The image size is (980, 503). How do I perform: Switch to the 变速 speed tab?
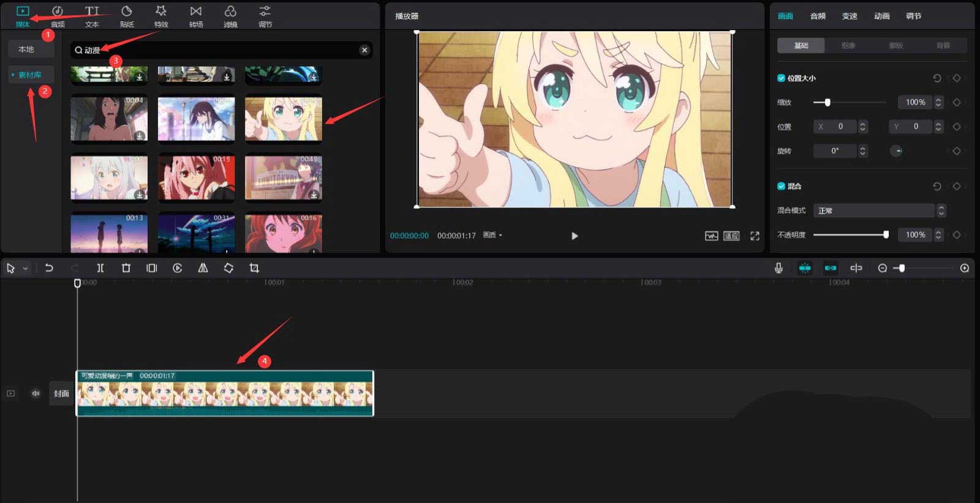[x=850, y=16]
